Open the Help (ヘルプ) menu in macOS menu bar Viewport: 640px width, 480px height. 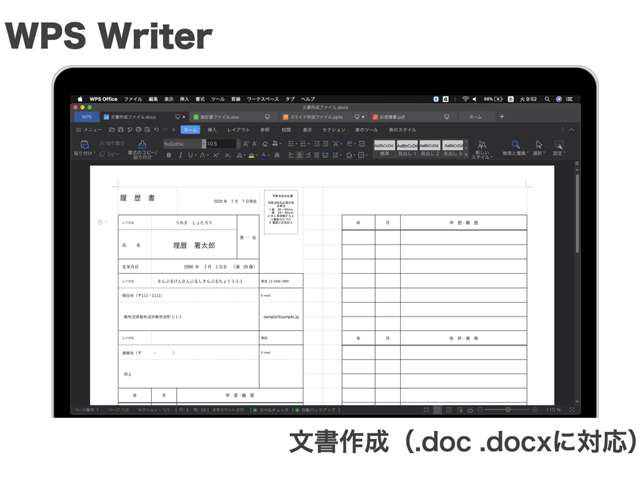pos(308,99)
